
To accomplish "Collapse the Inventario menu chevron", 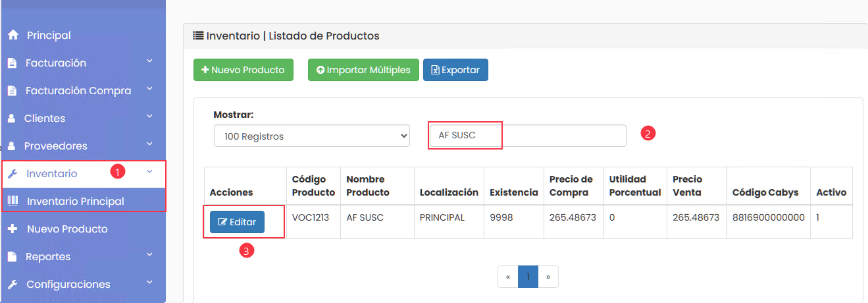I will pos(149,172).
